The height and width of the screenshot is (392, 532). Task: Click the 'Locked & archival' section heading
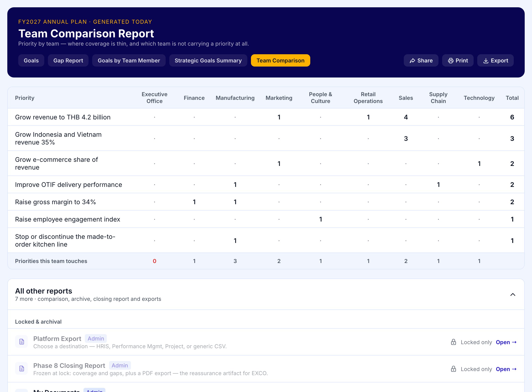click(38, 322)
